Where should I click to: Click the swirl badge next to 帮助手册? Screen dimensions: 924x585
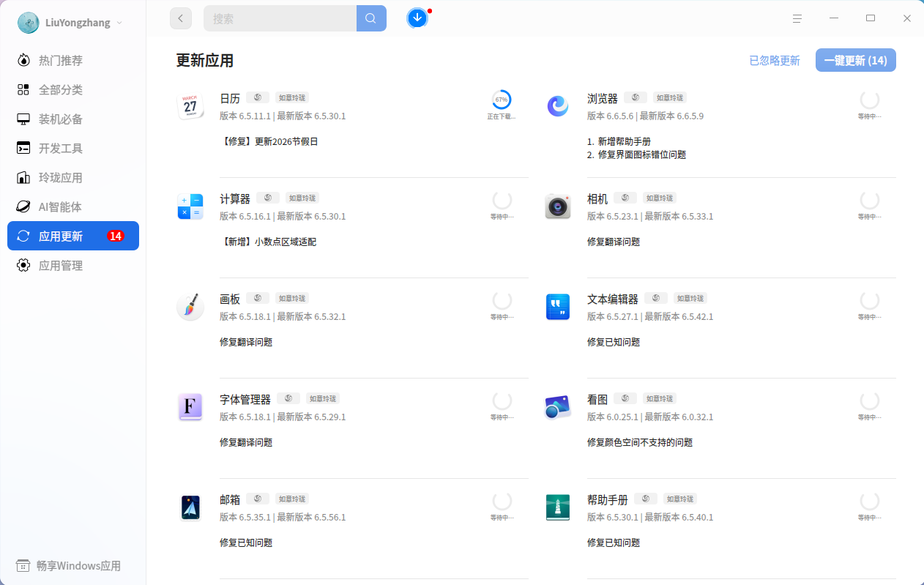pyautogui.click(x=646, y=499)
